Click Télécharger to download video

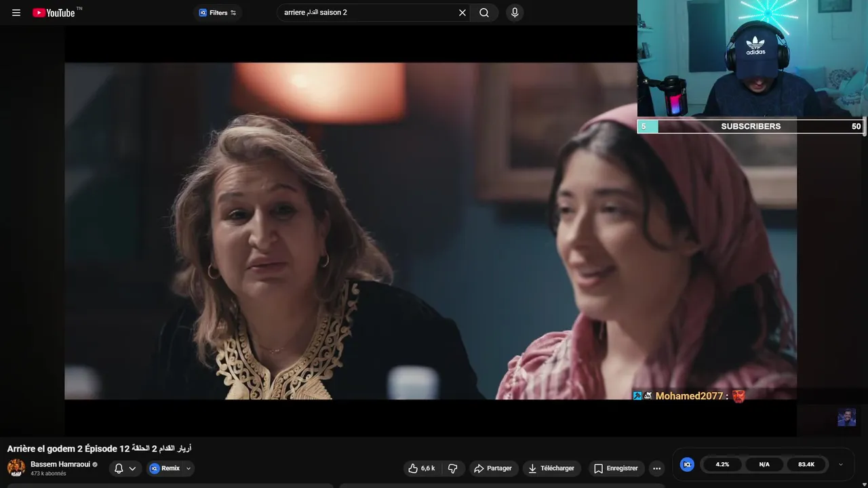[x=551, y=468]
